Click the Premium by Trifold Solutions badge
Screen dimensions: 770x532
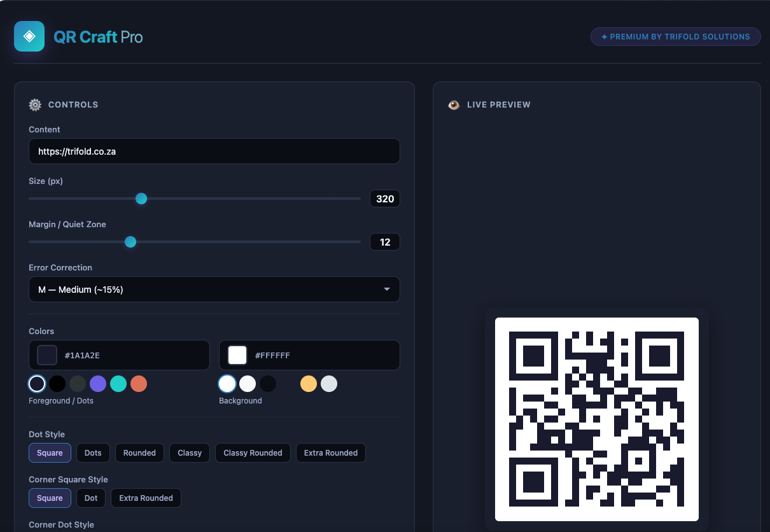pyautogui.click(x=676, y=37)
